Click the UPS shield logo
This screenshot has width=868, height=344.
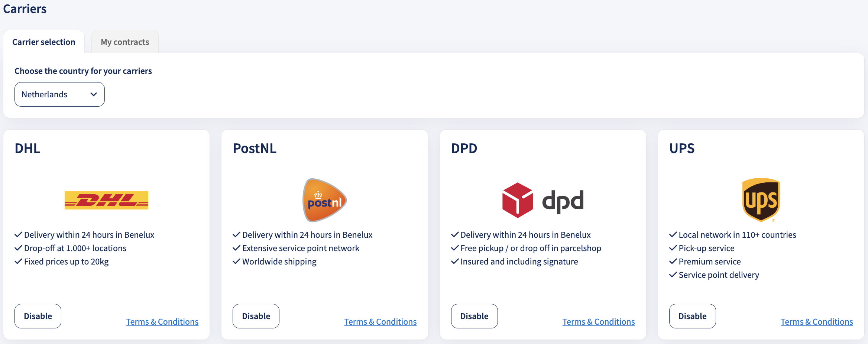[x=761, y=200]
